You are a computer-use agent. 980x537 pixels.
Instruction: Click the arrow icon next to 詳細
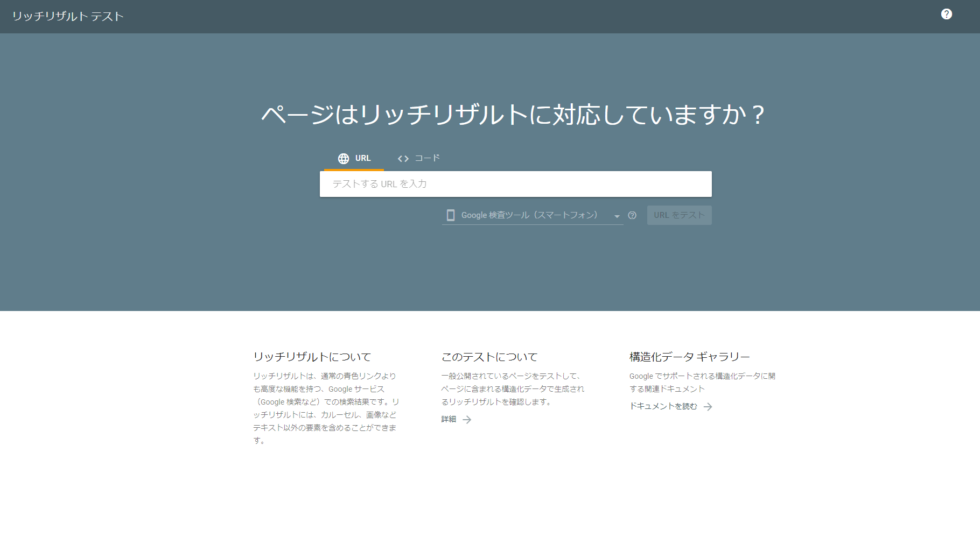[467, 420]
